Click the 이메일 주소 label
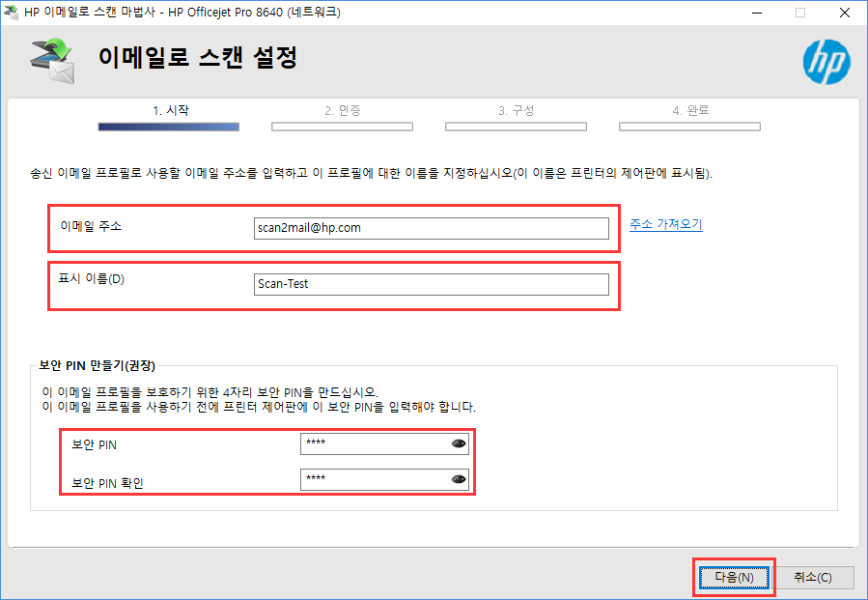 [91, 226]
